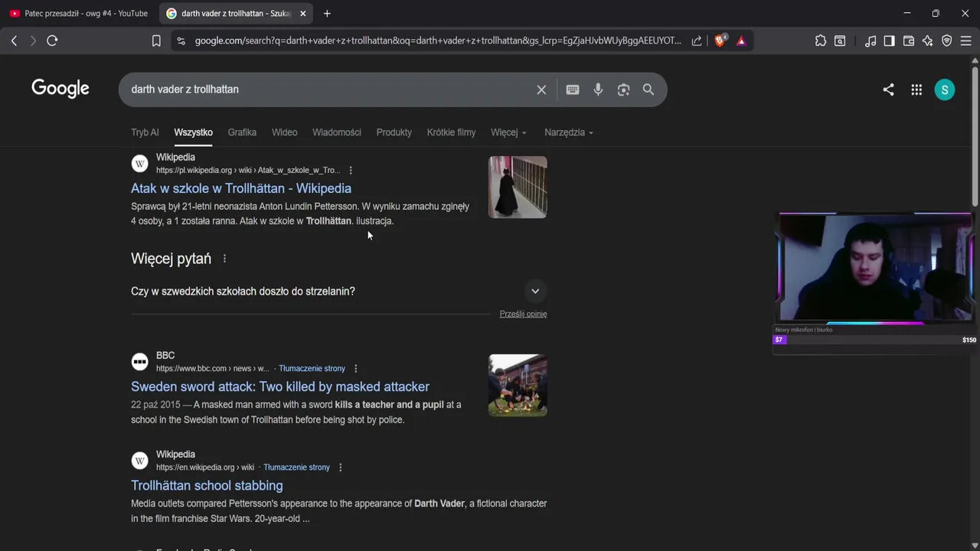Open the Brave Wallet icon
Screen dimensions: 980x551
point(909,41)
